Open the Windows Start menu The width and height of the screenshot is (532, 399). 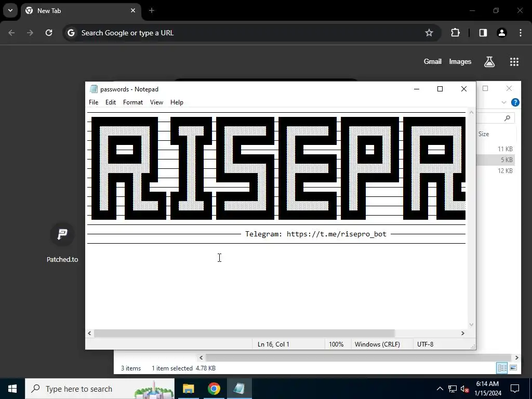[12, 389]
